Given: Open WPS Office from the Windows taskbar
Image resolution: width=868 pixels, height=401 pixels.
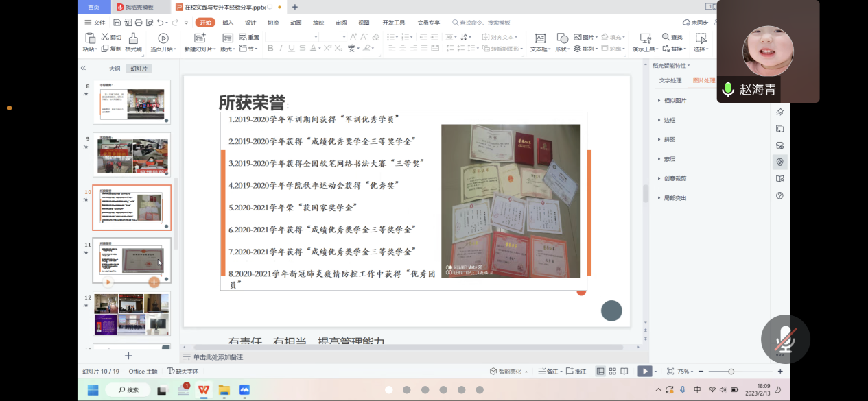Looking at the screenshot, I should click(x=204, y=390).
